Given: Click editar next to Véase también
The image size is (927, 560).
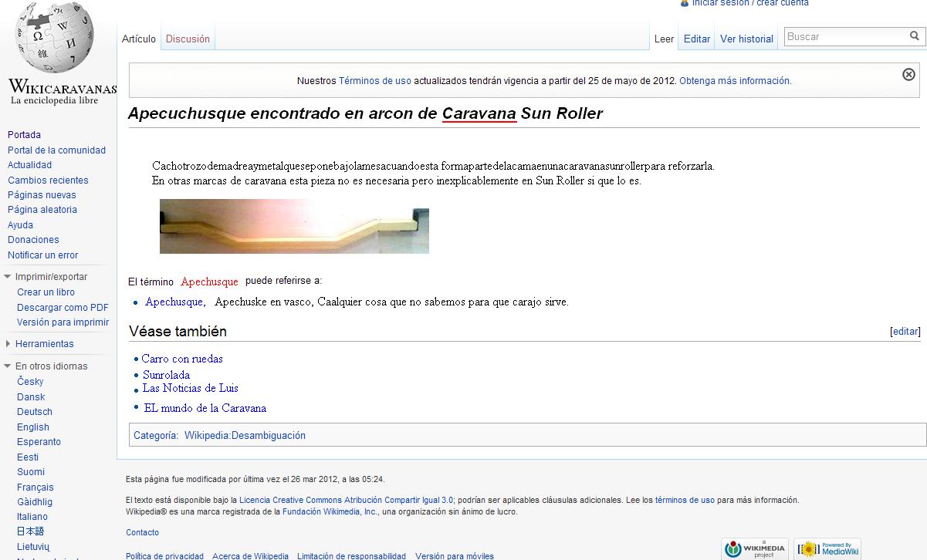Looking at the screenshot, I should (x=905, y=332).
